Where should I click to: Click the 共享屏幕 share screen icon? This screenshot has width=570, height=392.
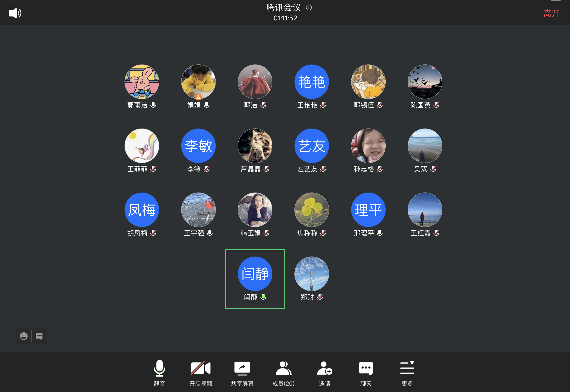tap(242, 368)
